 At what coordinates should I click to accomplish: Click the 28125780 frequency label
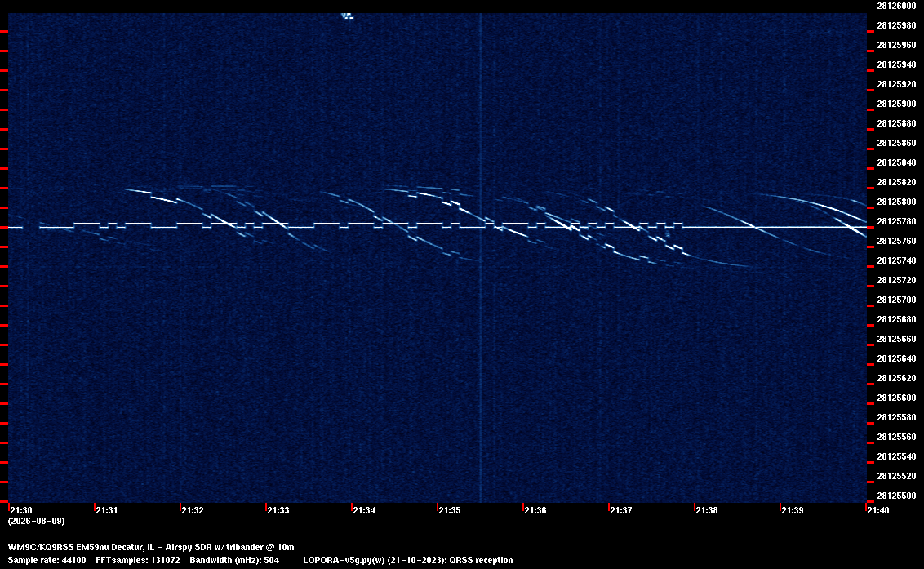(896, 221)
